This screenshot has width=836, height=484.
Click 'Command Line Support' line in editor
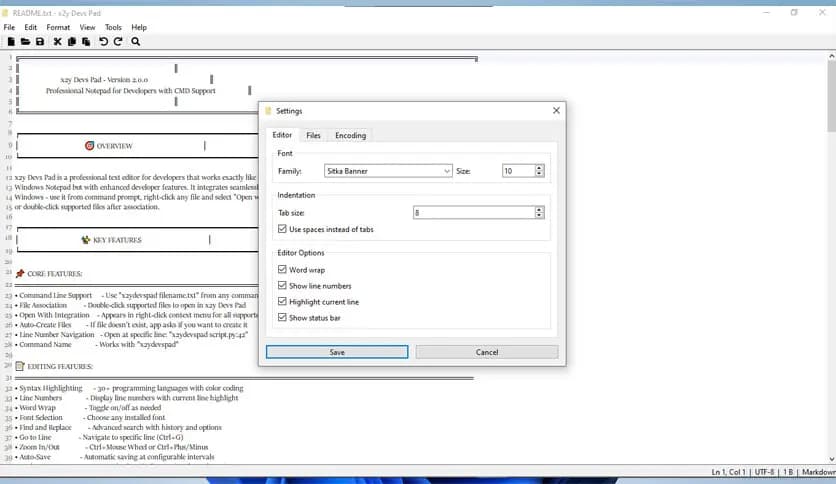[136, 295]
